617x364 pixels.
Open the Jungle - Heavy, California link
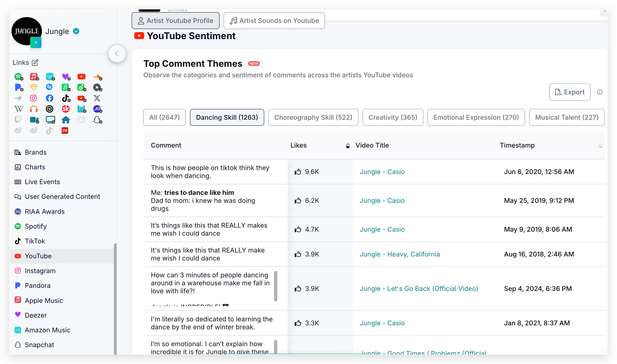(400, 254)
